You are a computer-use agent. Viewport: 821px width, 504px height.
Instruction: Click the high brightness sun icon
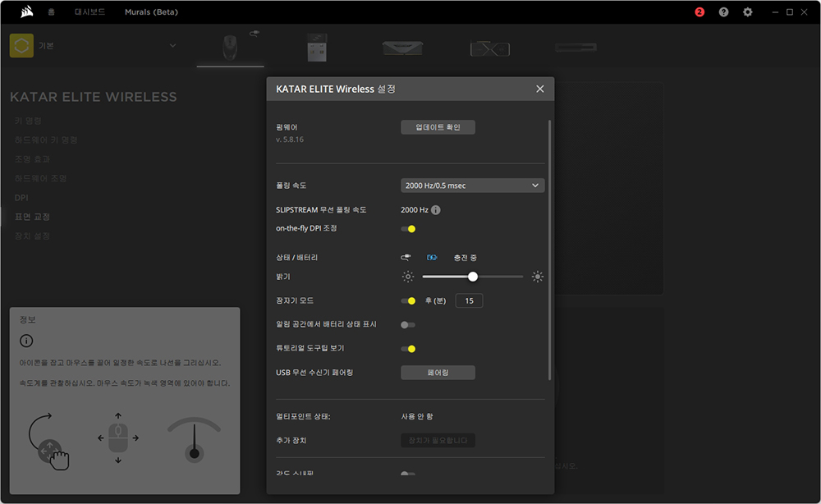(x=537, y=277)
